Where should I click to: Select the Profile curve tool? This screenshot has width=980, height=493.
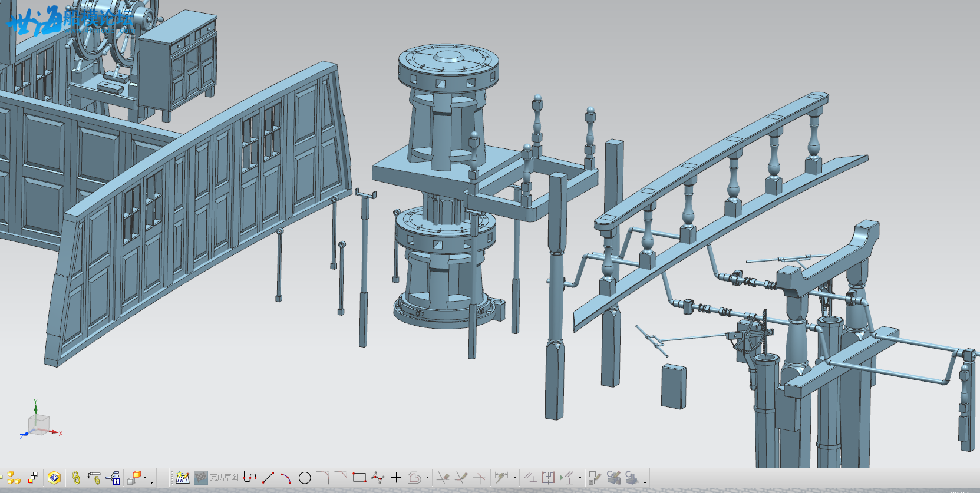tap(250, 478)
